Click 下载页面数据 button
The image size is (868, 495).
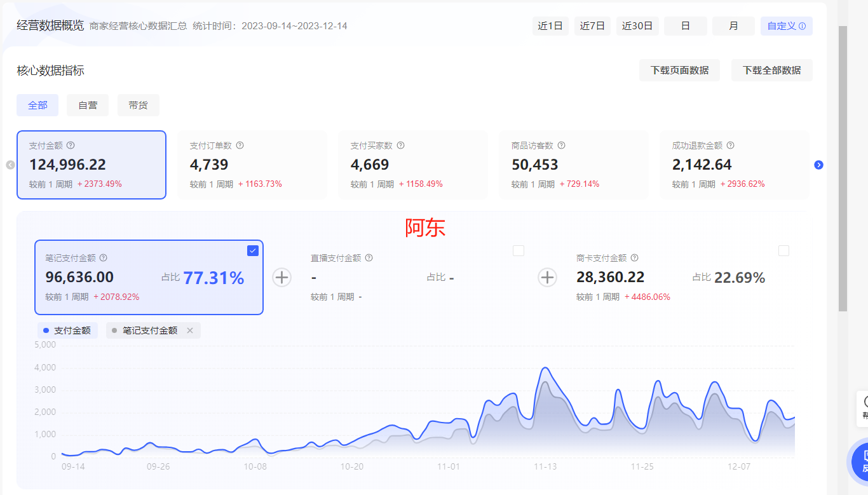coord(679,71)
